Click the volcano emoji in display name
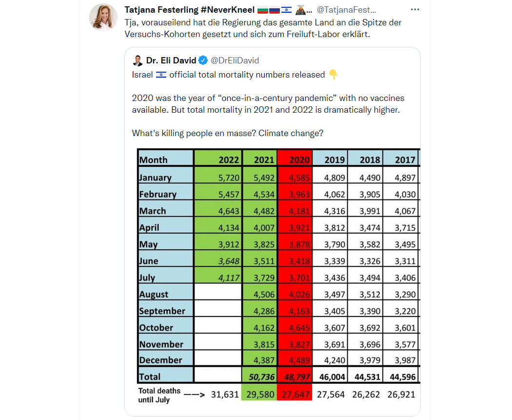Viewport: 512px width, 420px height. point(300,10)
